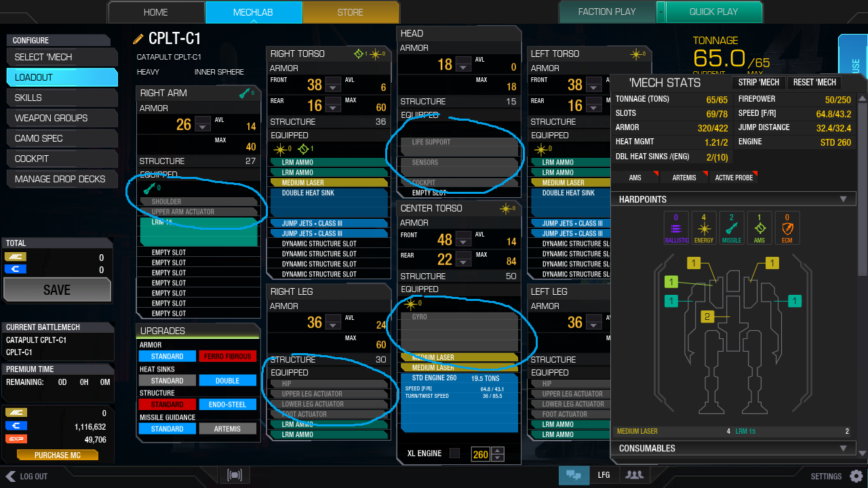
Task: Open the Right Torso front armor dropdown
Action: tap(333, 85)
